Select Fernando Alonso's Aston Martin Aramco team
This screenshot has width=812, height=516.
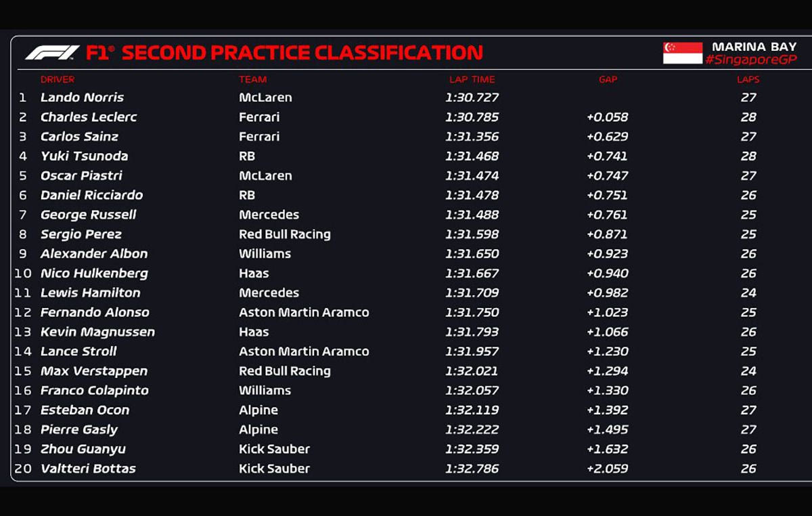coord(304,313)
